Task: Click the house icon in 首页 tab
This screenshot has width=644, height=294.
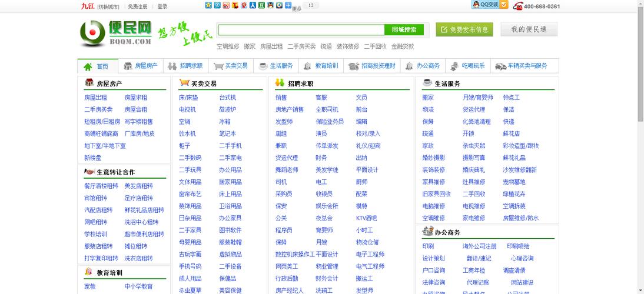Action: click(x=88, y=66)
